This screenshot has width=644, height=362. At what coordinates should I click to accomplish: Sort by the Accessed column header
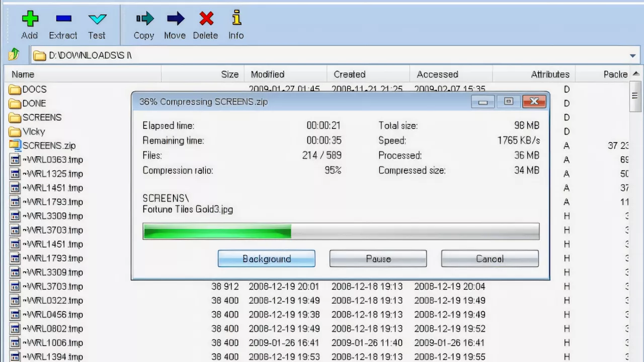tap(451, 74)
